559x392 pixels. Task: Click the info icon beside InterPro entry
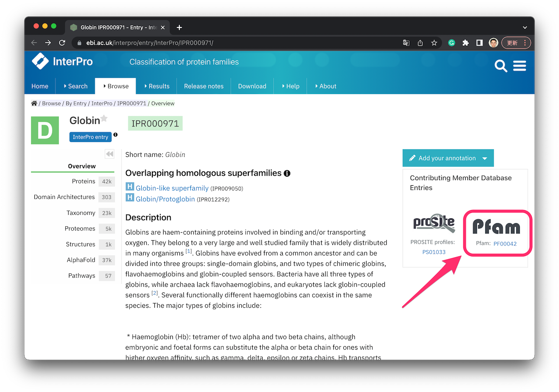coord(116,135)
